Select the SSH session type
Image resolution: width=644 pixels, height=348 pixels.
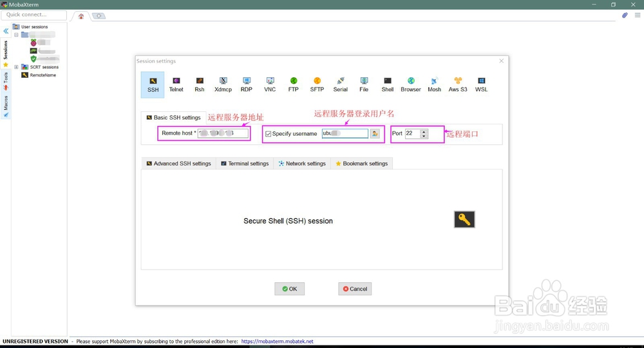coord(153,84)
